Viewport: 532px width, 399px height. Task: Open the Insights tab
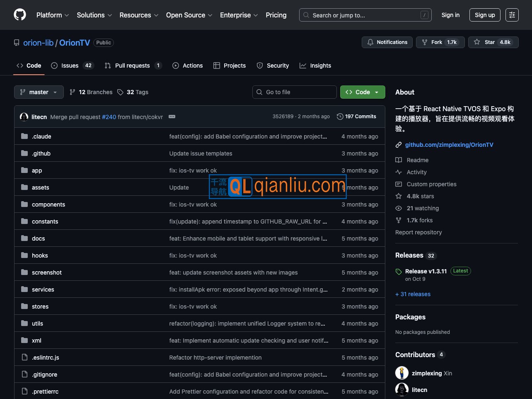(315, 66)
